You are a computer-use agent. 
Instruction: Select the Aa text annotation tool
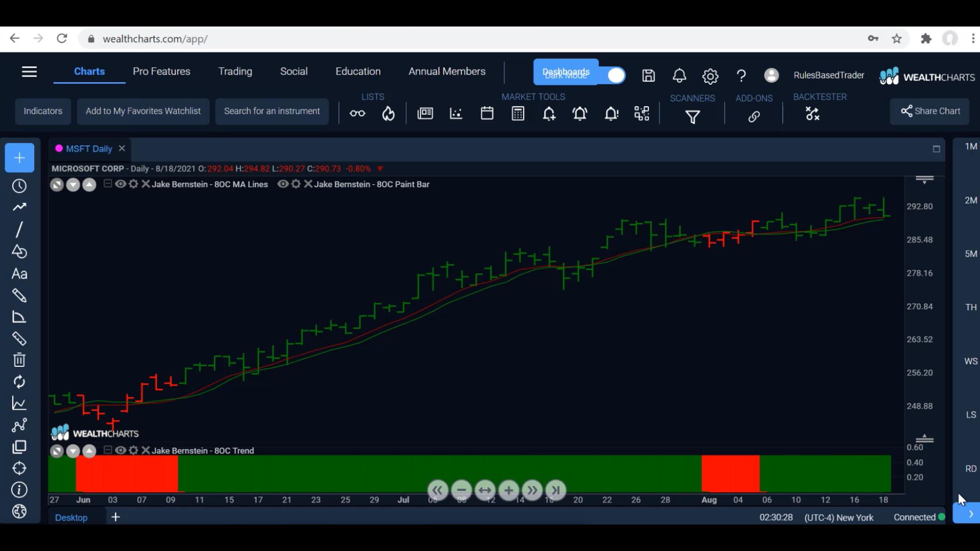point(19,274)
